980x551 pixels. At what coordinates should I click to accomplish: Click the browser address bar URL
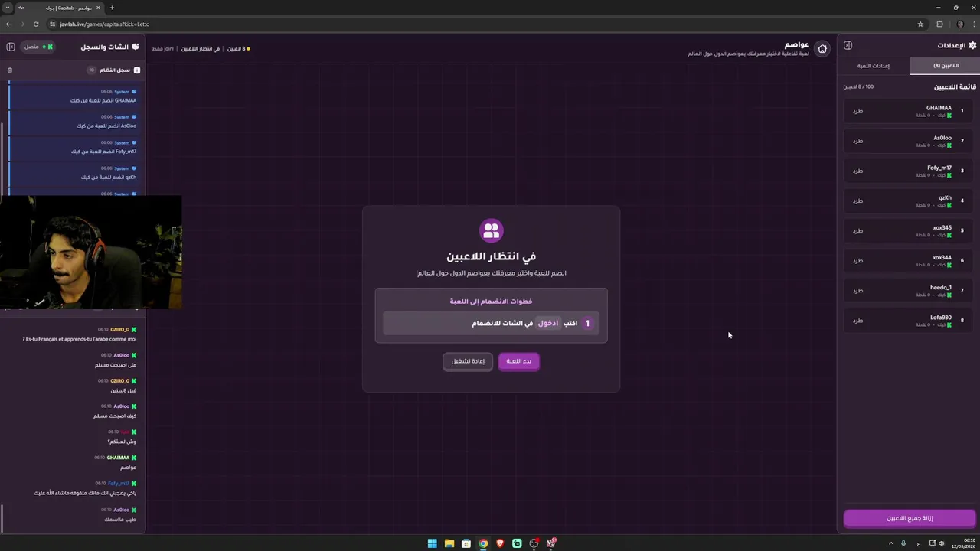point(104,24)
